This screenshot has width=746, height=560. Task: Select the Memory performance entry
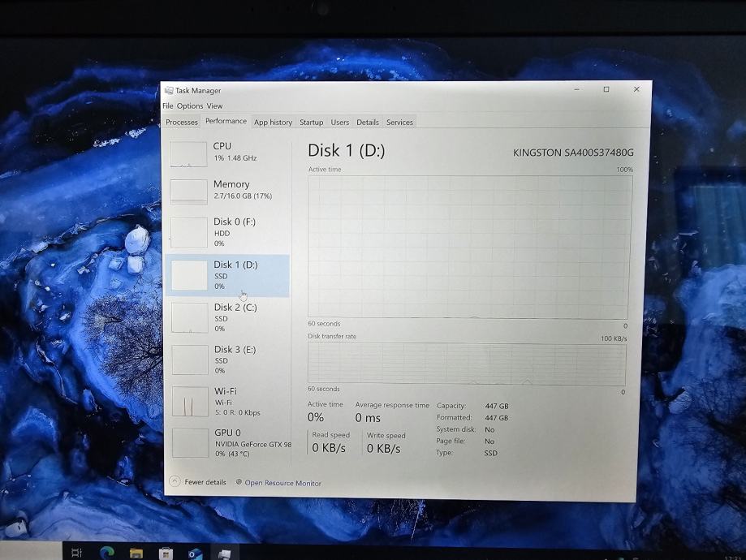228,190
